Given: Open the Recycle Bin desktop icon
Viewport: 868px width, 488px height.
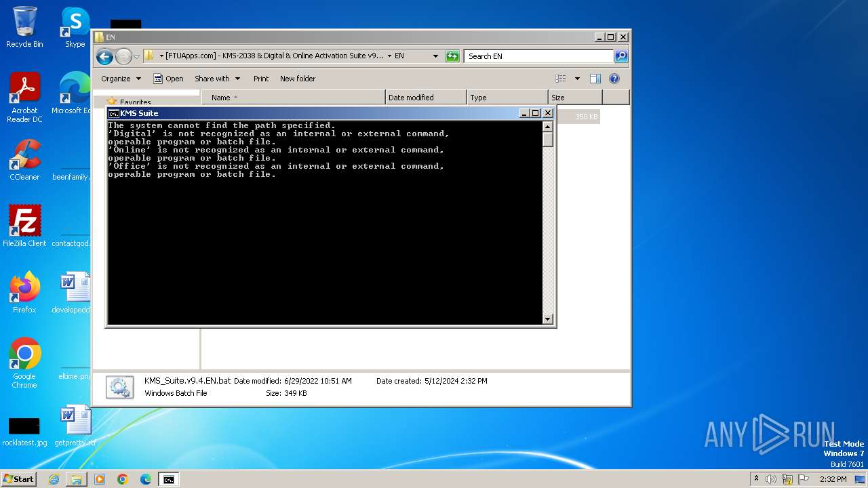Looking at the screenshot, I should 24,27.
